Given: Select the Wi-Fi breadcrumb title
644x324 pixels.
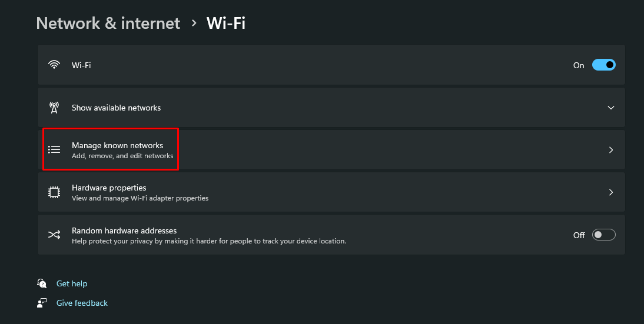Looking at the screenshot, I should coord(226,24).
